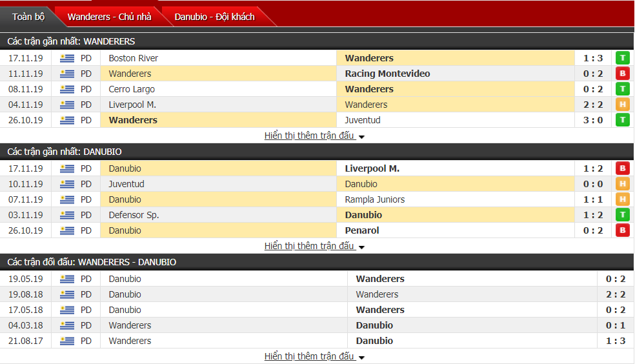
Task: Click the Cerro Largo team name
Action: [x=132, y=89]
